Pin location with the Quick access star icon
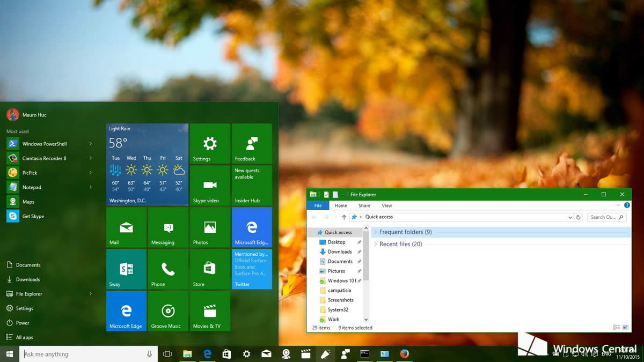The image size is (644, 362). [355, 217]
